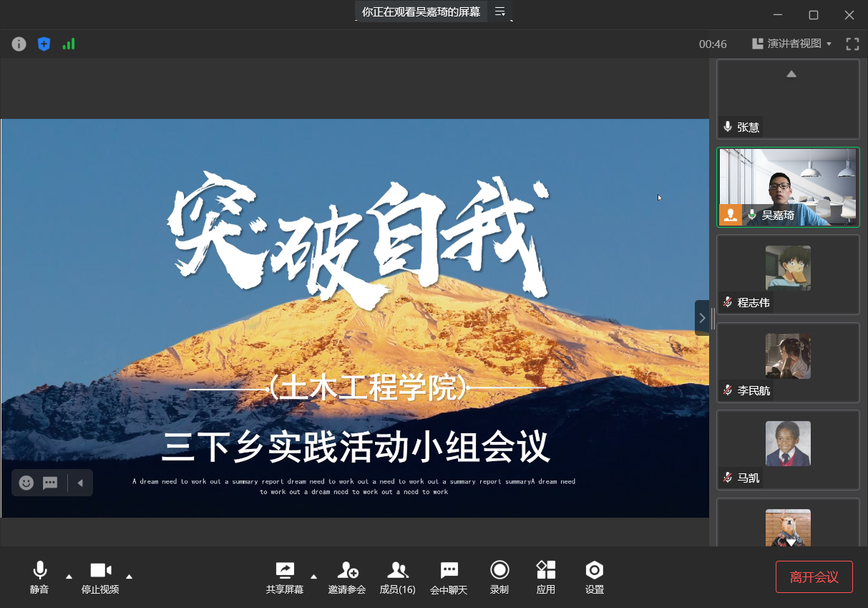Open the emoji reaction icon
The height and width of the screenshot is (608, 868).
tap(26, 483)
